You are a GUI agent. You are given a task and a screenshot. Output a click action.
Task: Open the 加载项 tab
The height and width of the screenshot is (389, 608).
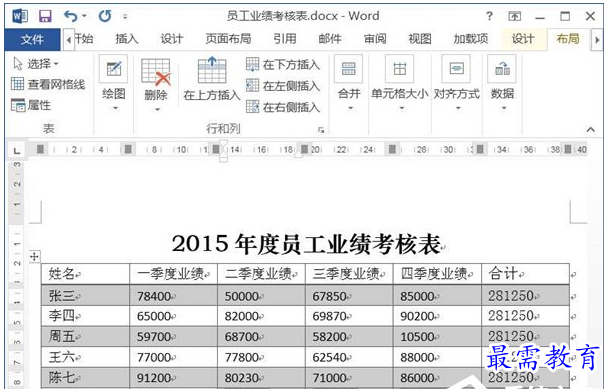pyautogui.click(x=470, y=39)
